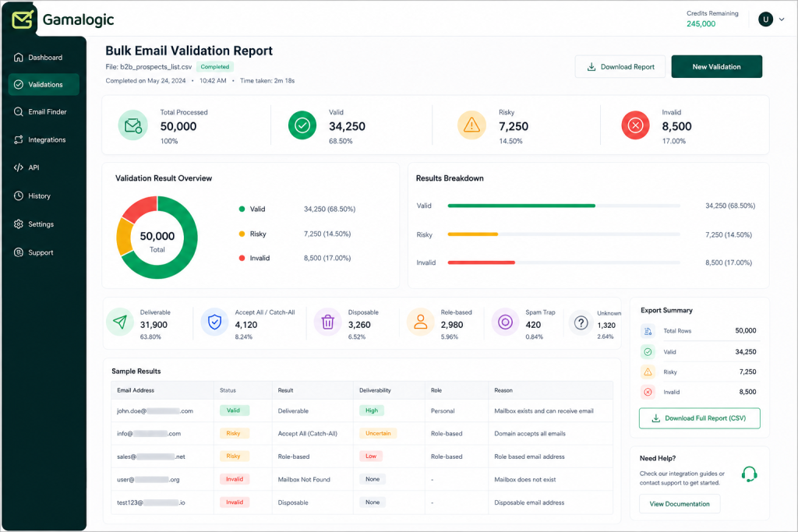
Task: Click Download Full Report (CSV) button
Action: 699,418
